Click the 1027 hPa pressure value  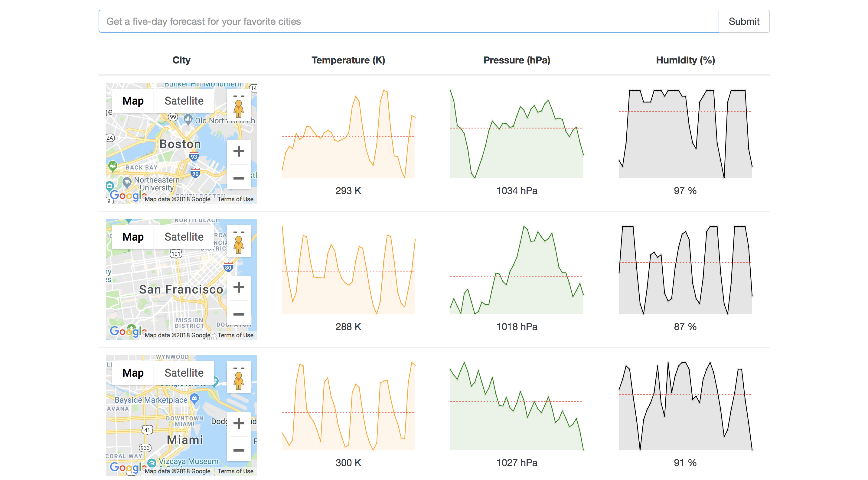(x=517, y=463)
